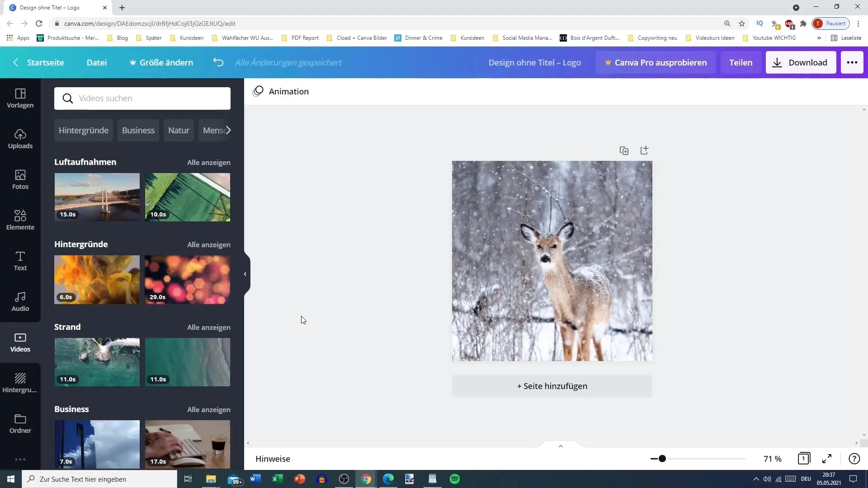This screenshot has height=488, width=868.
Task: Expand Strand section show all
Action: [209, 327]
